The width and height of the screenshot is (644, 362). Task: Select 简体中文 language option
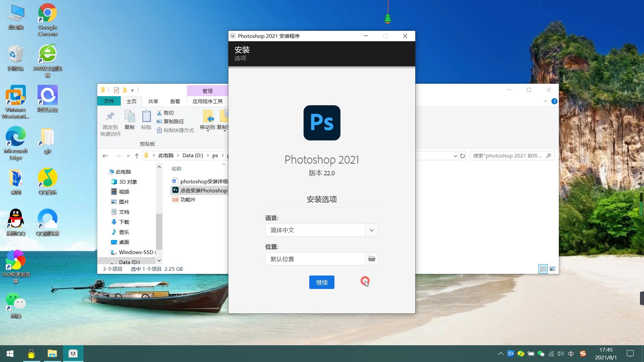point(322,230)
